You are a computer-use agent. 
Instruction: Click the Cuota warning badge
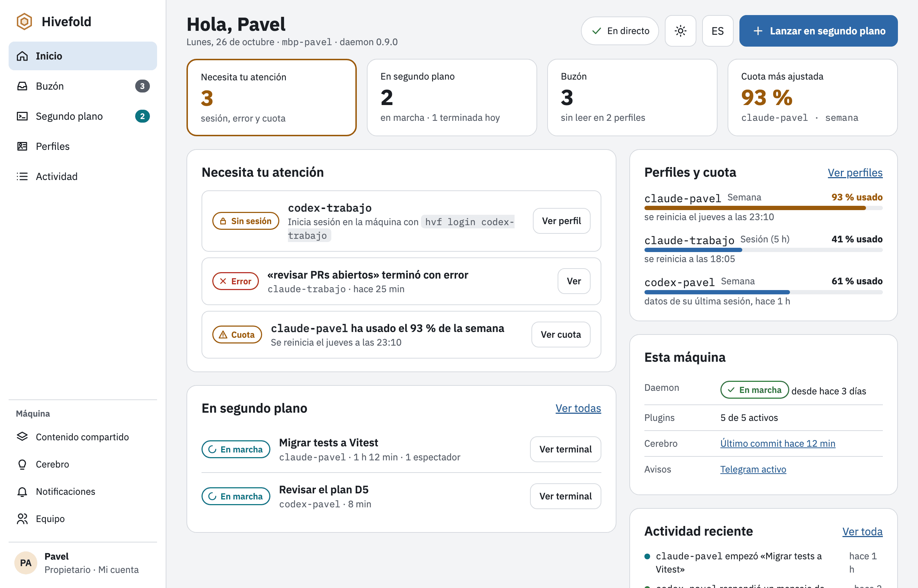click(x=237, y=335)
